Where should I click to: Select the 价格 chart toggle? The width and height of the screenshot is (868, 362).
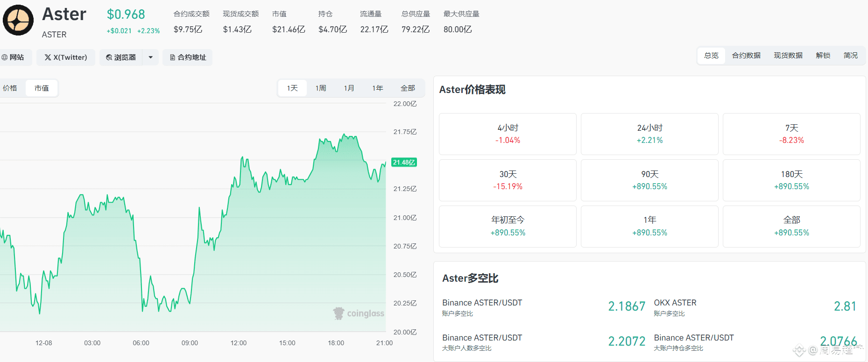10,88
